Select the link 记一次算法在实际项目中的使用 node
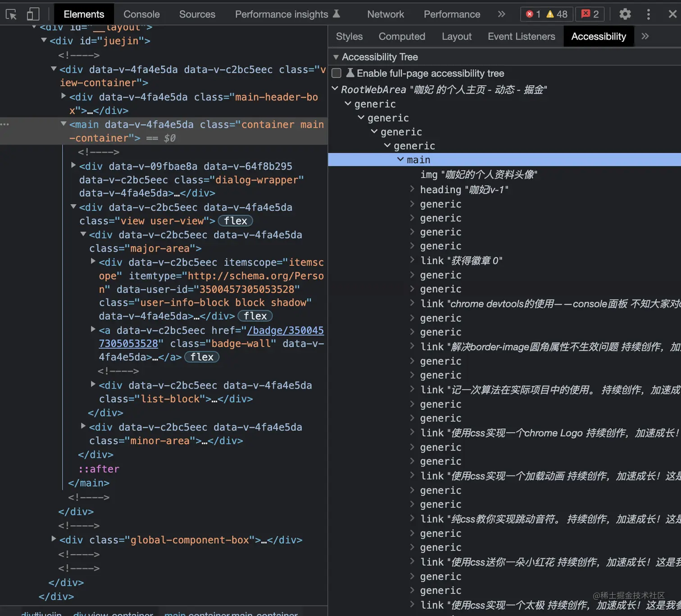Image resolution: width=681 pixels, height=616 pixels. click(x=550, y=390)
